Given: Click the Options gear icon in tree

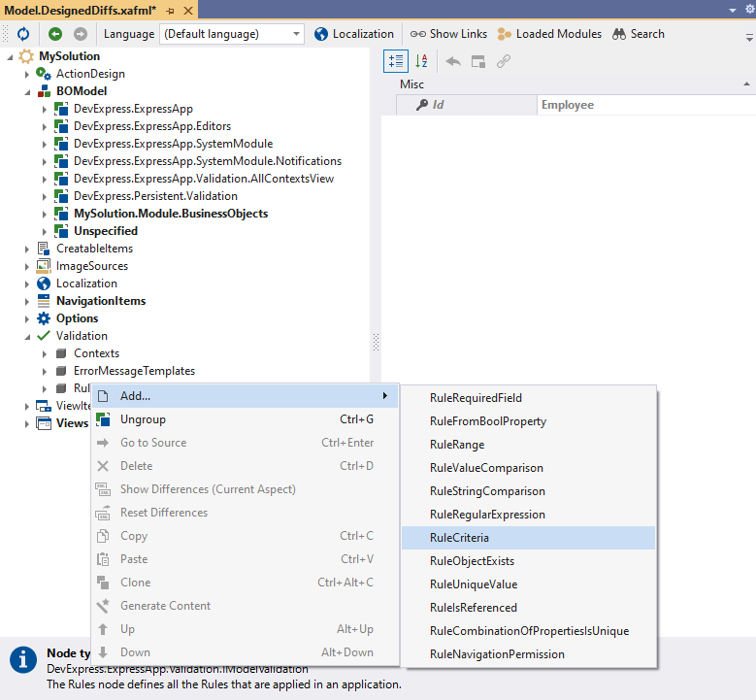Looking at the screenshot, I should tap(44, 318).
